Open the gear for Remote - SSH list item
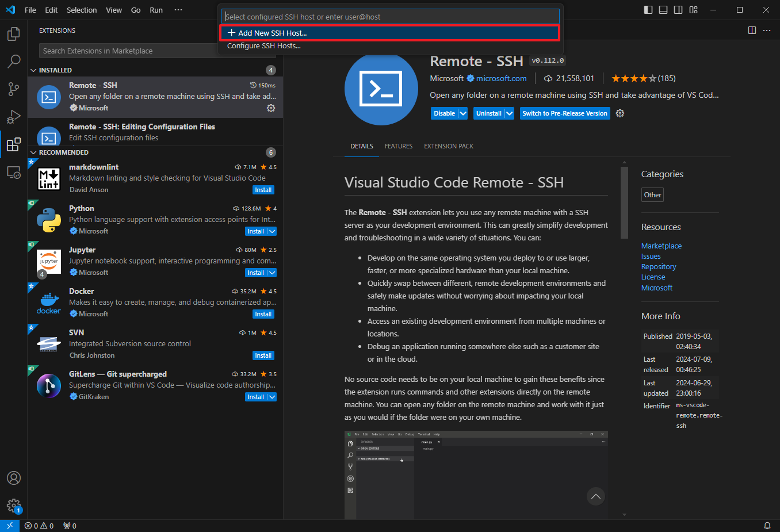Image resolution: width=780 pixels, height=532 pixels. click(x=271, y=108)
